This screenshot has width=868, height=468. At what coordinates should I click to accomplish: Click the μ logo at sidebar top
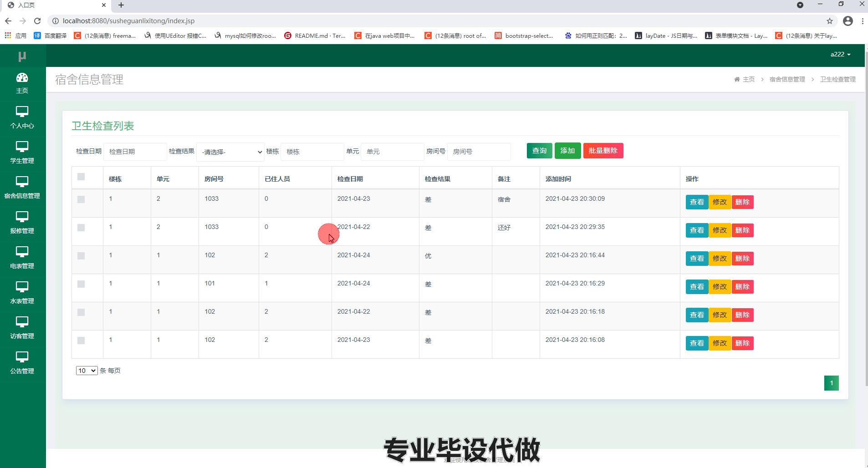tap(22, 56)
